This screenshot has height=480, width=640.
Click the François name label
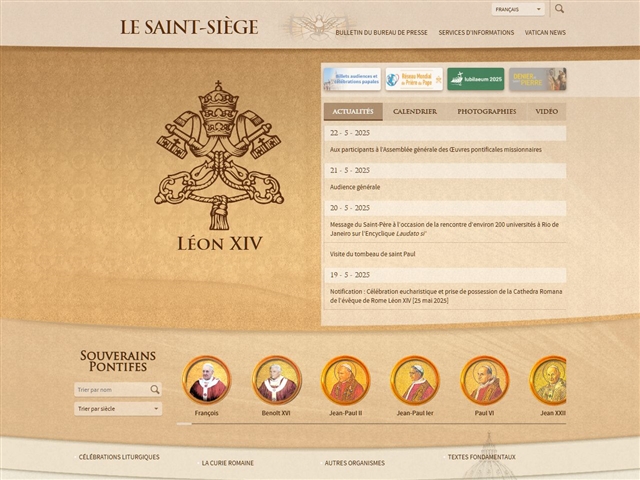[207, 413]
